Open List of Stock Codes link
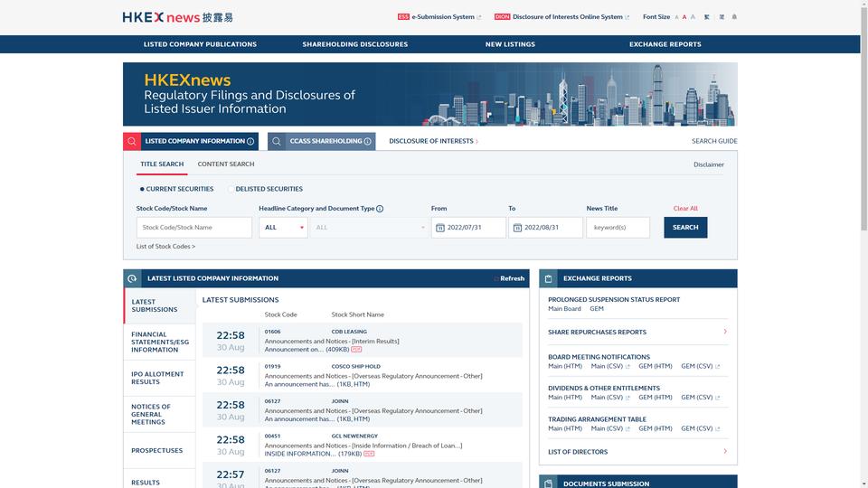 [165, 246]
